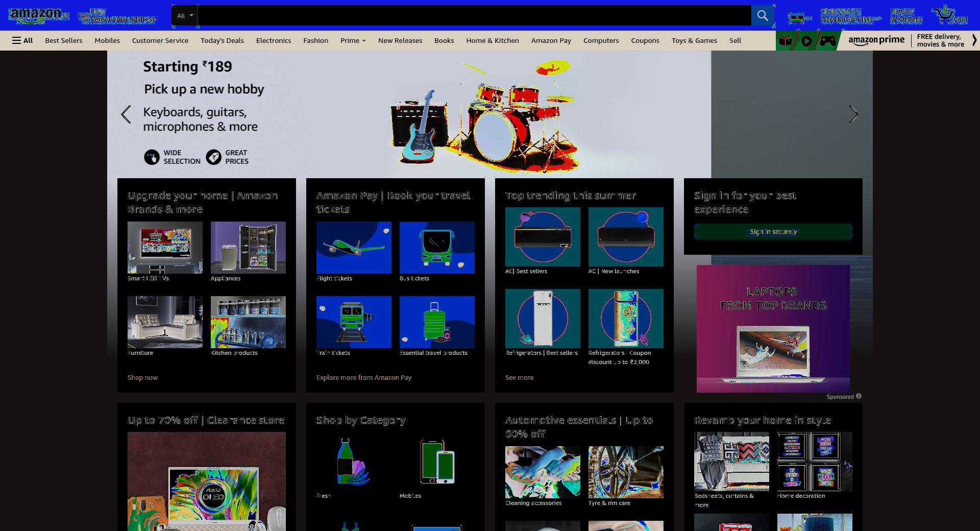Click the Wide Selection badge icon
The height and width of the screenshot is (531, 980).
coord(152,157)
